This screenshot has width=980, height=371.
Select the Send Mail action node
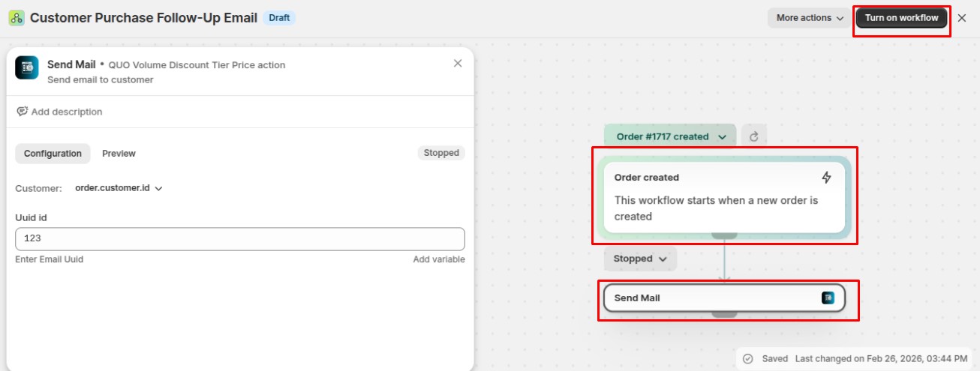(713, 298)
